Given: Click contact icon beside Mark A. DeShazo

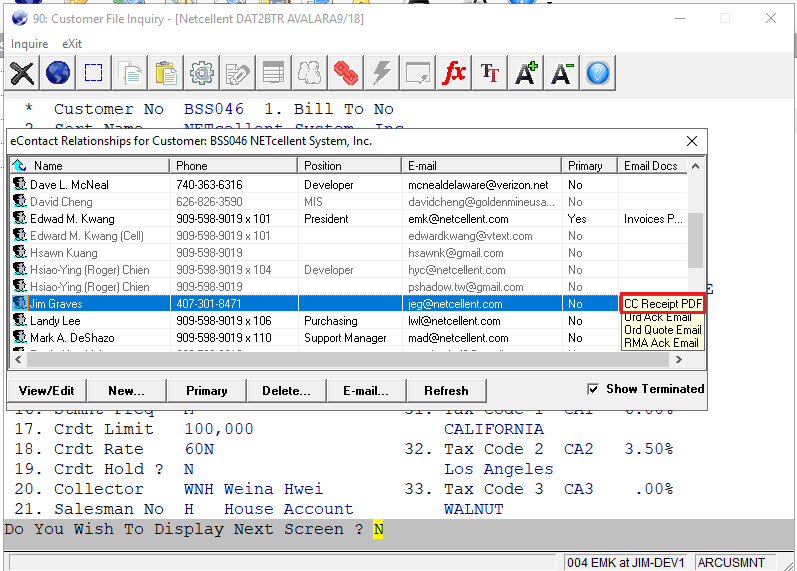Looking at the screenshot, I should click(20, 337).
